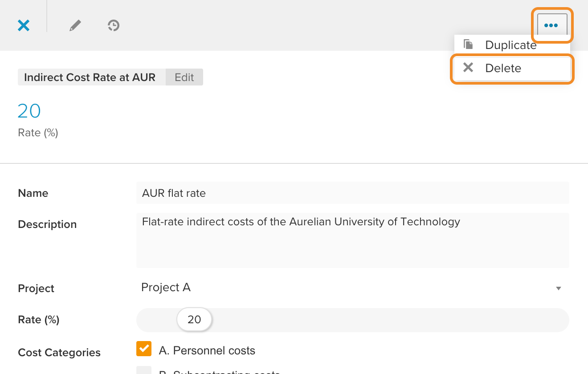
Task: Click the Edit button beside Indirect Cost Rate
Action: click(x=184, y=77)
